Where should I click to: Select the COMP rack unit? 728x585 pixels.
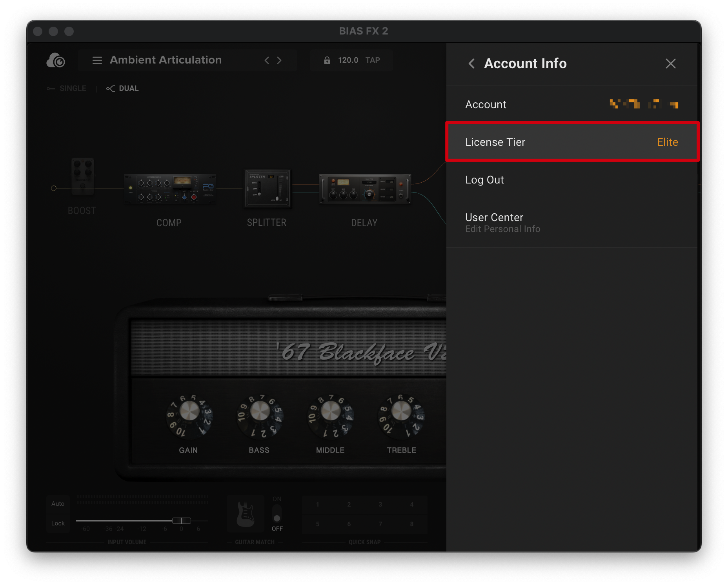click(169, 189)
